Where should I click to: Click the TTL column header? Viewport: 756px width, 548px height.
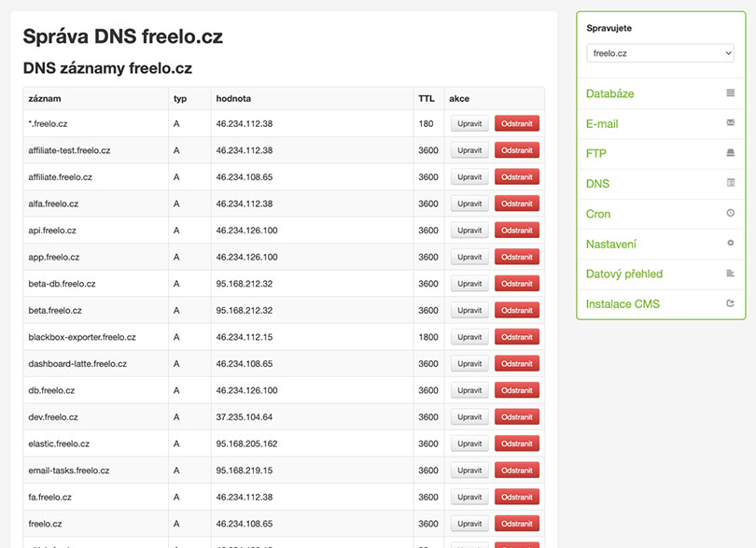(x=427, y=98)
